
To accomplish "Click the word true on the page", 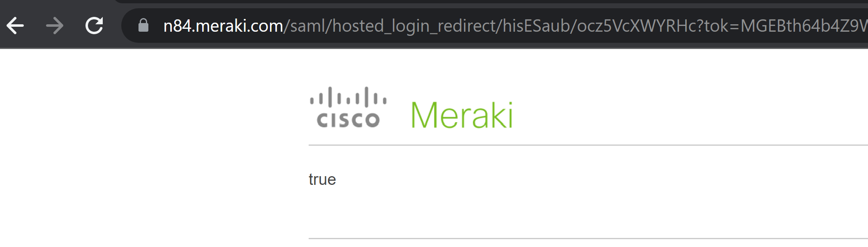I will pyautogui.click(x=323, y=179).
